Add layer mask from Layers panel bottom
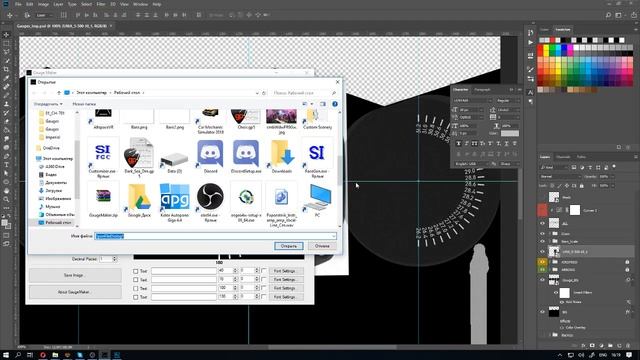 click(592, 346)
